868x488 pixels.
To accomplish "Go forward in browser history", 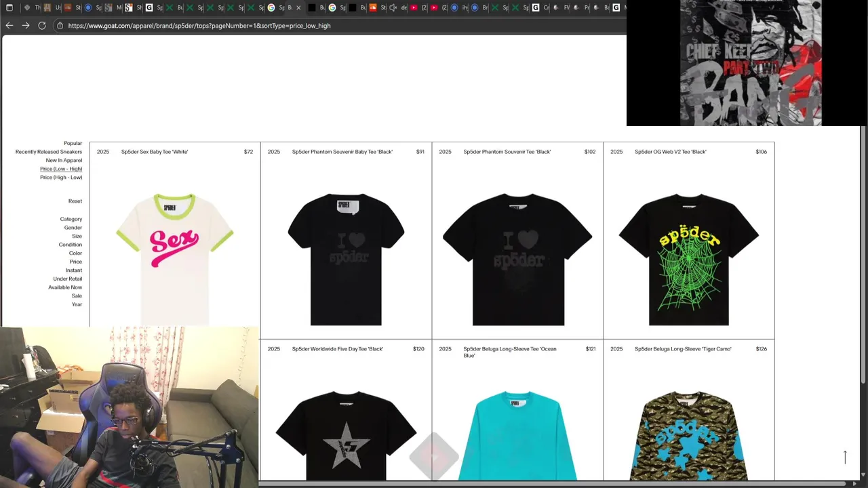I will [x=25, y=25].
